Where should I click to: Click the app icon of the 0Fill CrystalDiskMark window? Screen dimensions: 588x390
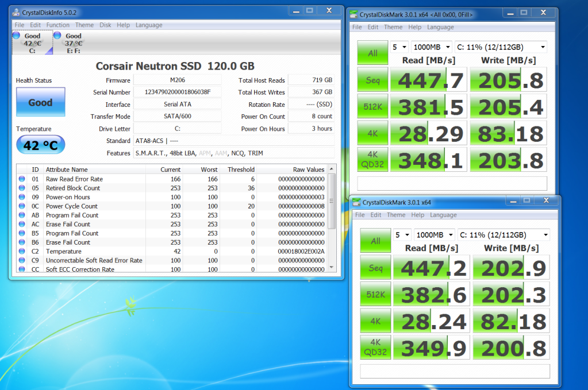pyautogui.click(x=353, y=14)
